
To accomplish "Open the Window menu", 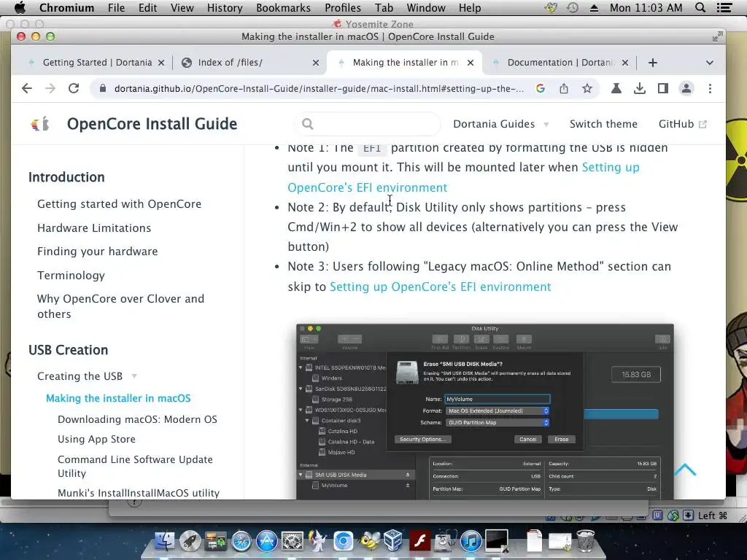I will [x=426, y=7].
